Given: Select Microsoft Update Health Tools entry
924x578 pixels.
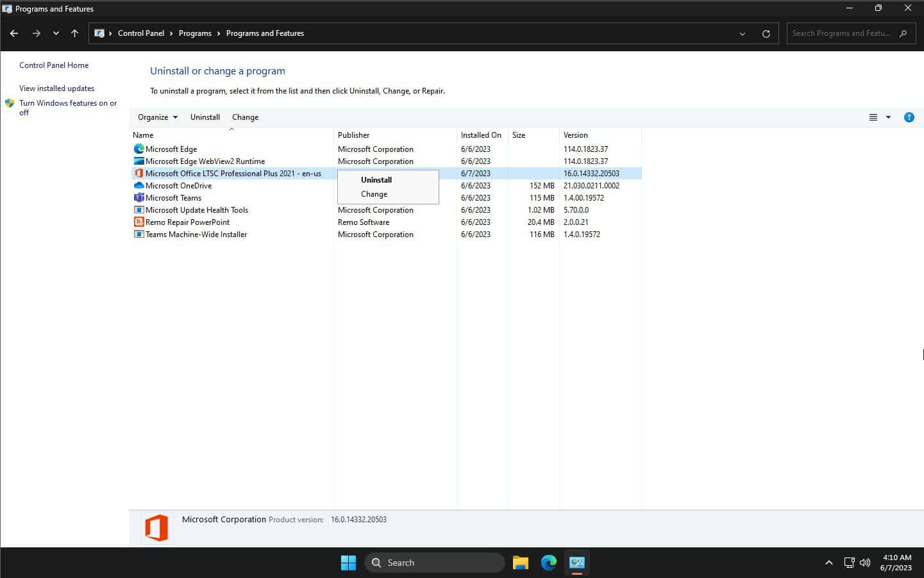Looking at the screenshot, I should (x=197, y=210).
